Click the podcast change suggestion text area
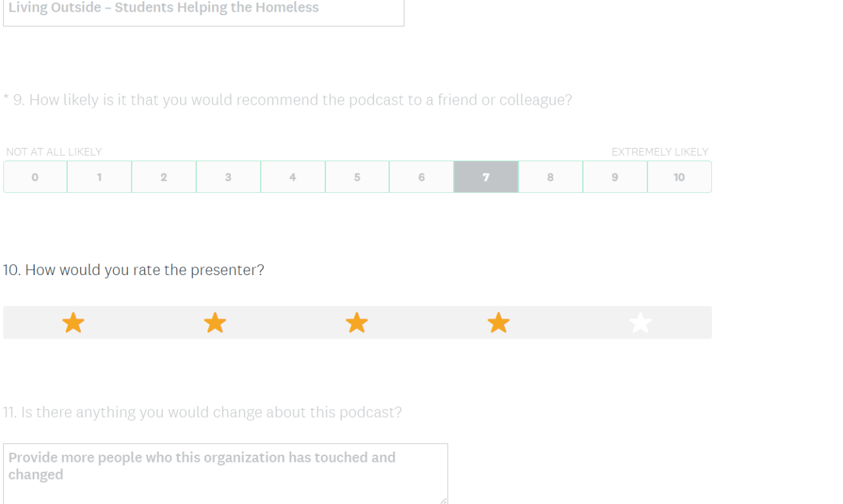843x504 pixels. 225,474
